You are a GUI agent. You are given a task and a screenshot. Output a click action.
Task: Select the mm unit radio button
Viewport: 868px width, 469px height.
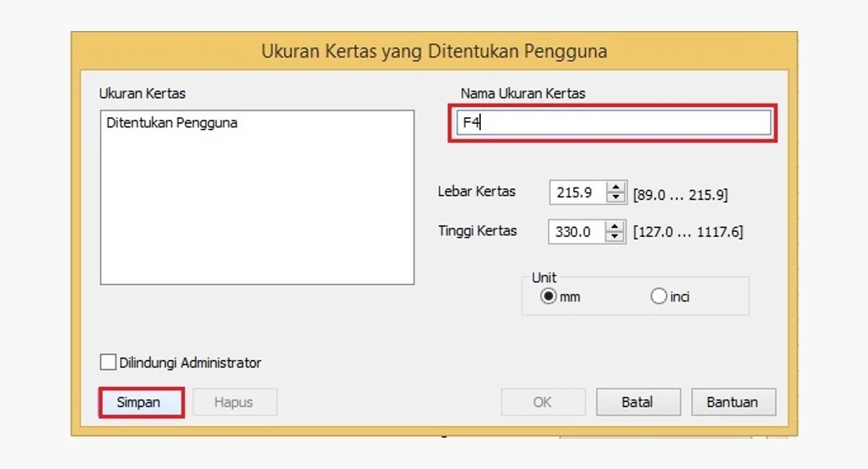(x=548, y=296)
